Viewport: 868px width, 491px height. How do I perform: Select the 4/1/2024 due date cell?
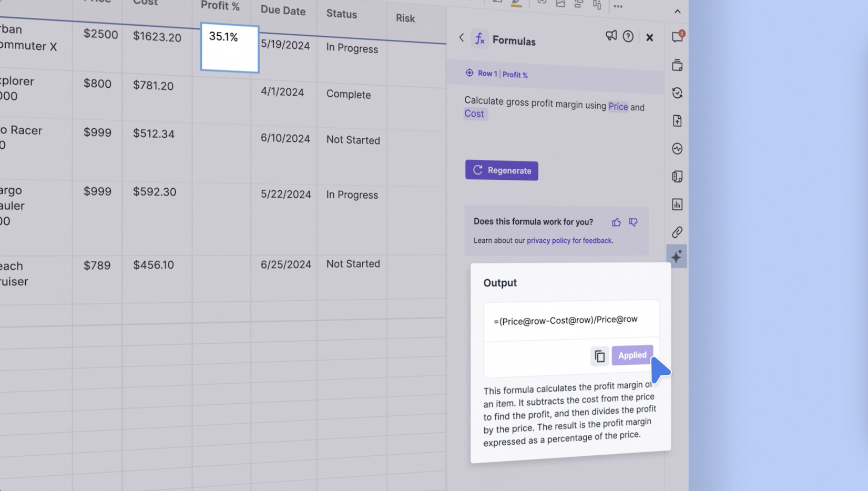click(284, 102)
